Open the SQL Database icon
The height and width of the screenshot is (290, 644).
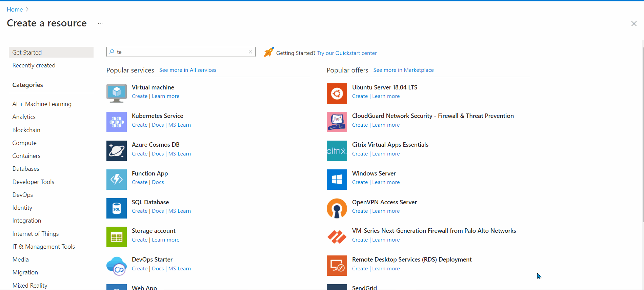[116, 208]
